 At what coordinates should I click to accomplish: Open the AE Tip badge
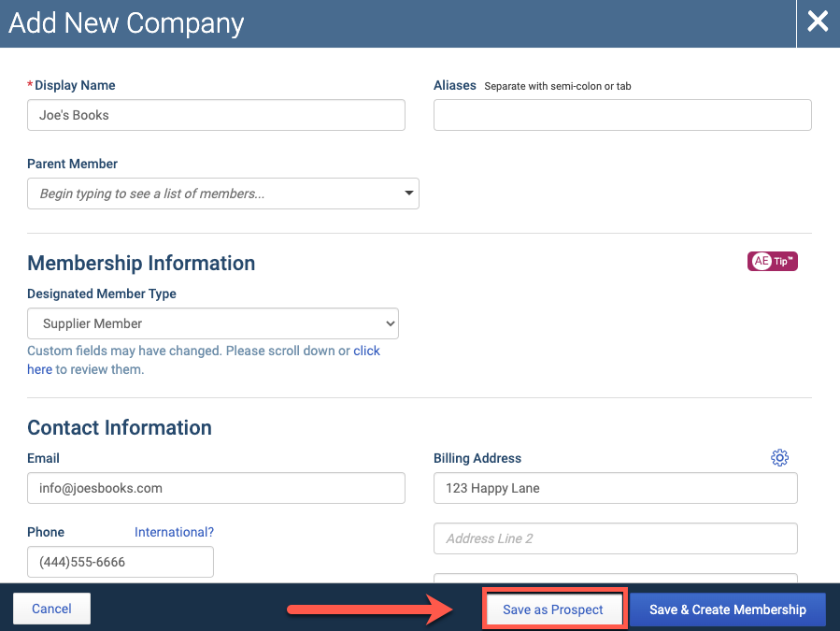[773, 261]
